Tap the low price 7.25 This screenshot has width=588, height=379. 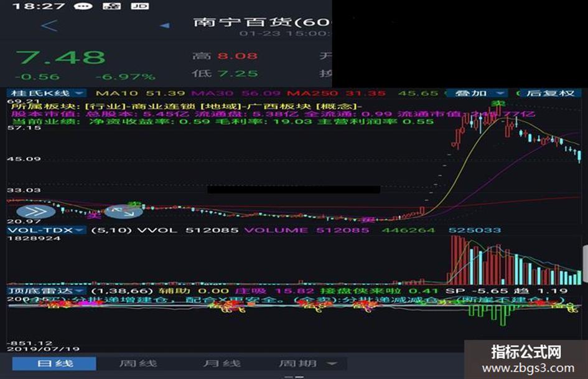pyautogui.click(x=238, y=73)
